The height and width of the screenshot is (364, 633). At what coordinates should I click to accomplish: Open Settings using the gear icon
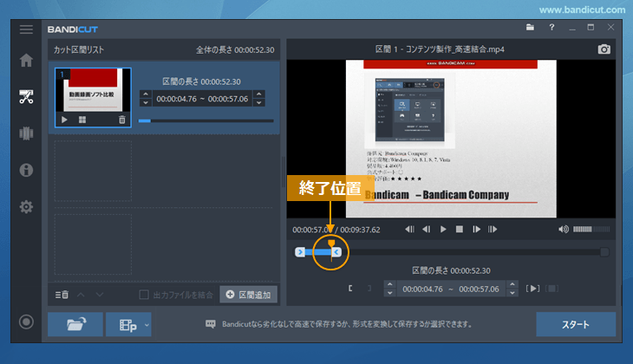(26, 207)
